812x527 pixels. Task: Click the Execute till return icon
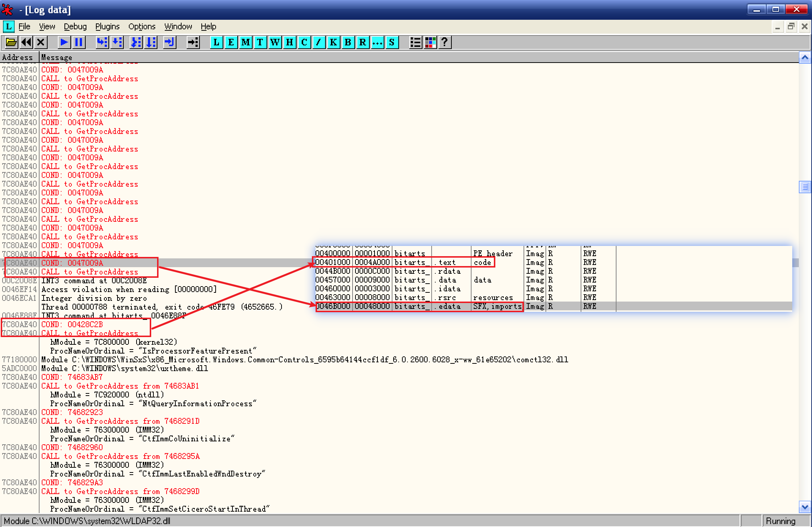(169, 42)
